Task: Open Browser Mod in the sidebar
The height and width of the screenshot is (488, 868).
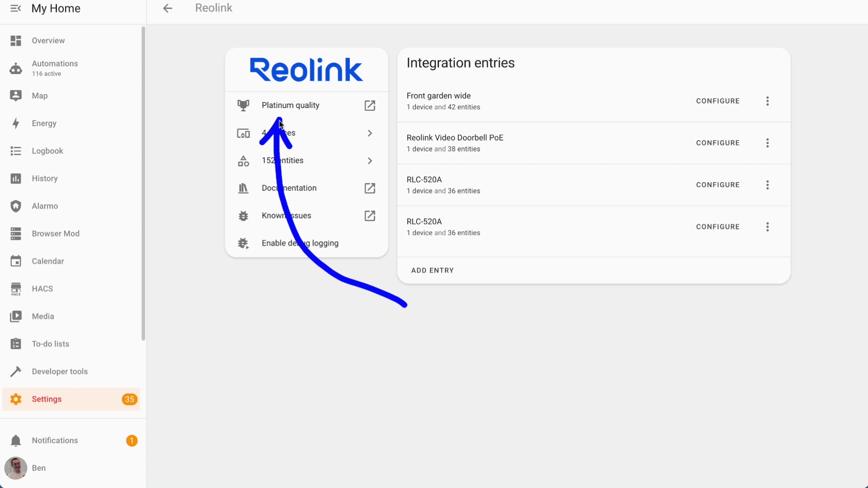Action: [x=55, y=234]
